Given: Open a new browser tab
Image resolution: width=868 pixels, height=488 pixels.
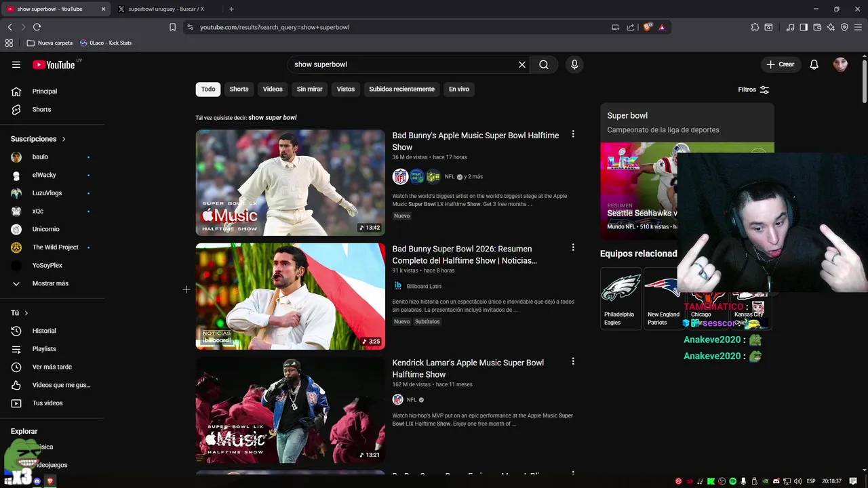Looking at the screenshot, I should coord(231,9).
